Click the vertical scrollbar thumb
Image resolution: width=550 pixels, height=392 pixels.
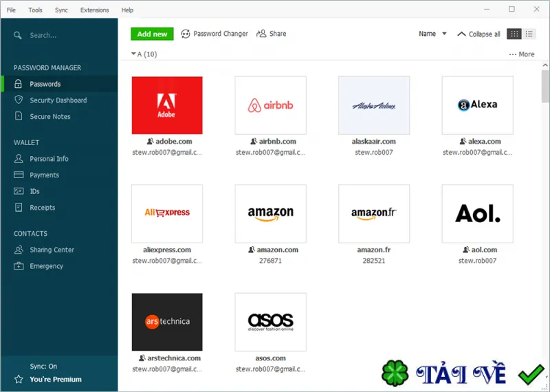coord(545,86)
